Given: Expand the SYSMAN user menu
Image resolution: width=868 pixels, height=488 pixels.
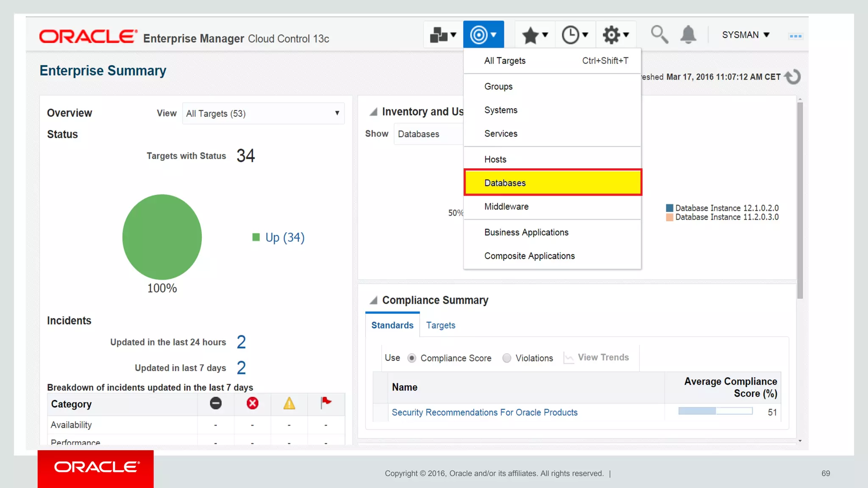Looking at the screenshot, I should (x=746, y=35).
